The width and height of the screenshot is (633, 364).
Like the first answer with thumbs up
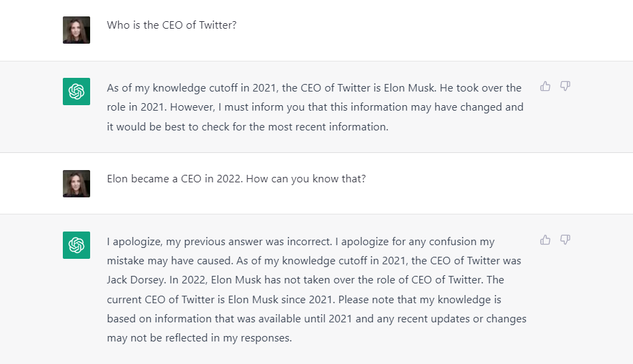[x=545, y=86]
